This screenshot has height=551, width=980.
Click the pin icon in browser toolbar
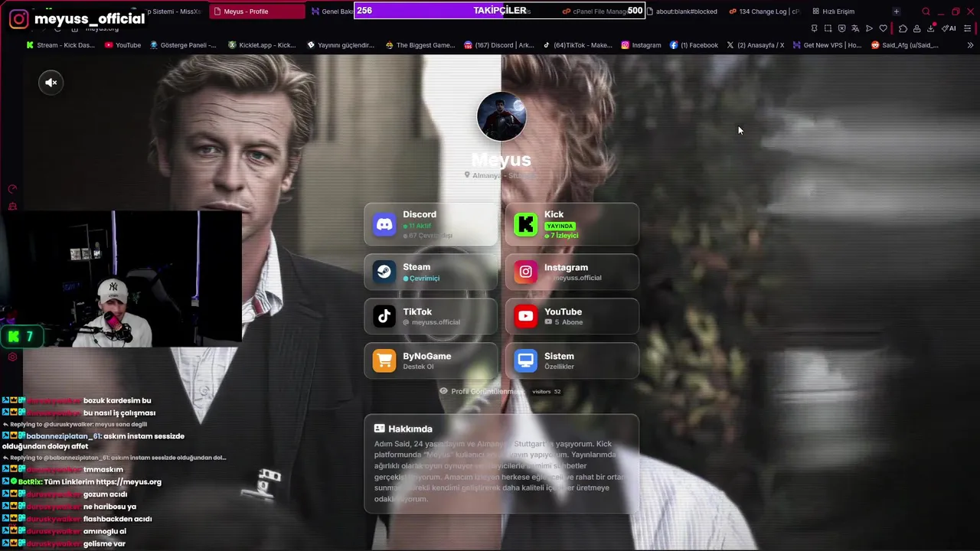click(814, 28)
